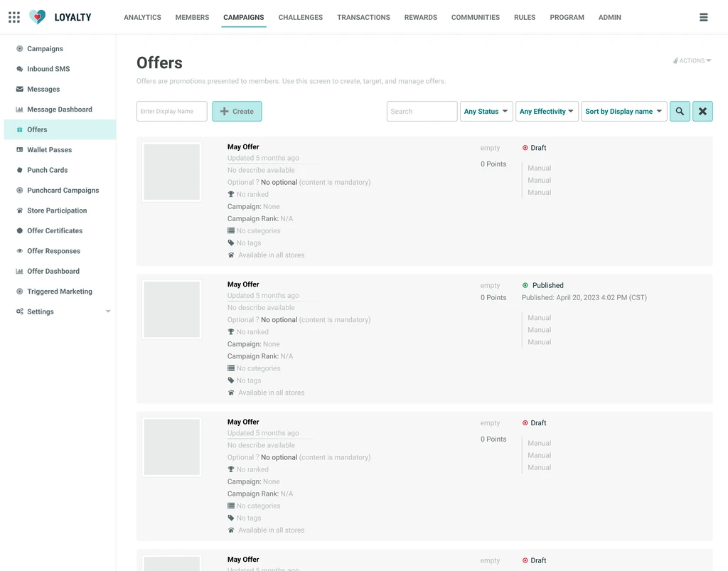Viewport: 728px width, 571px height.
Task: Click the plus icon on Create button
Action: click(224, 112)
